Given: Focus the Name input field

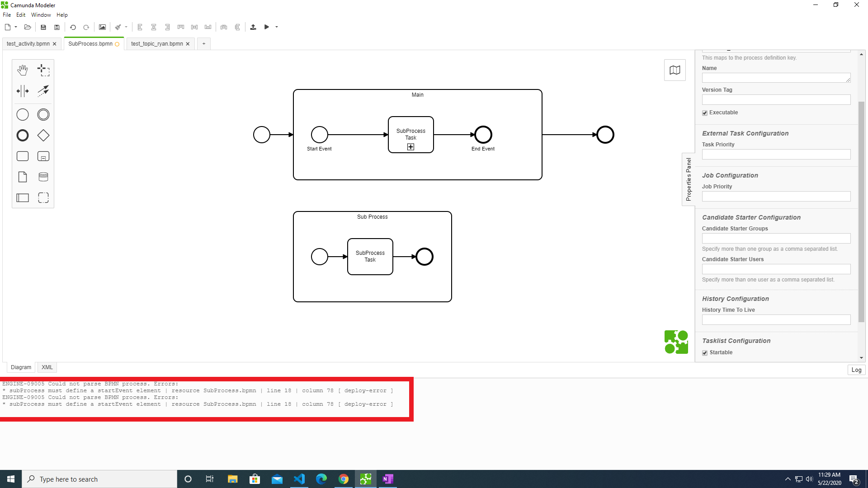Looking at the screenshot, I should 776,78.
